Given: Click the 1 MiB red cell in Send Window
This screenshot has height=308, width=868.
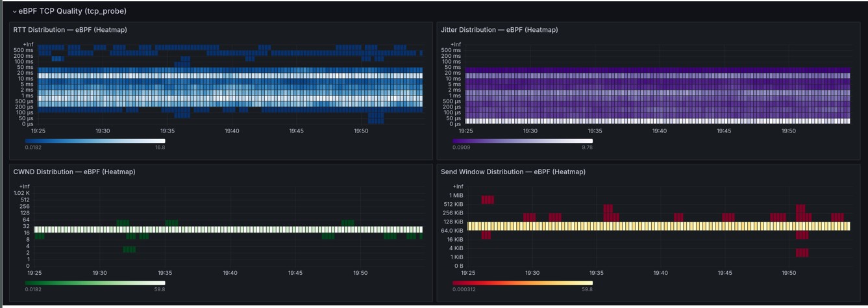Looking at the screenshot, I should [488, 200].
